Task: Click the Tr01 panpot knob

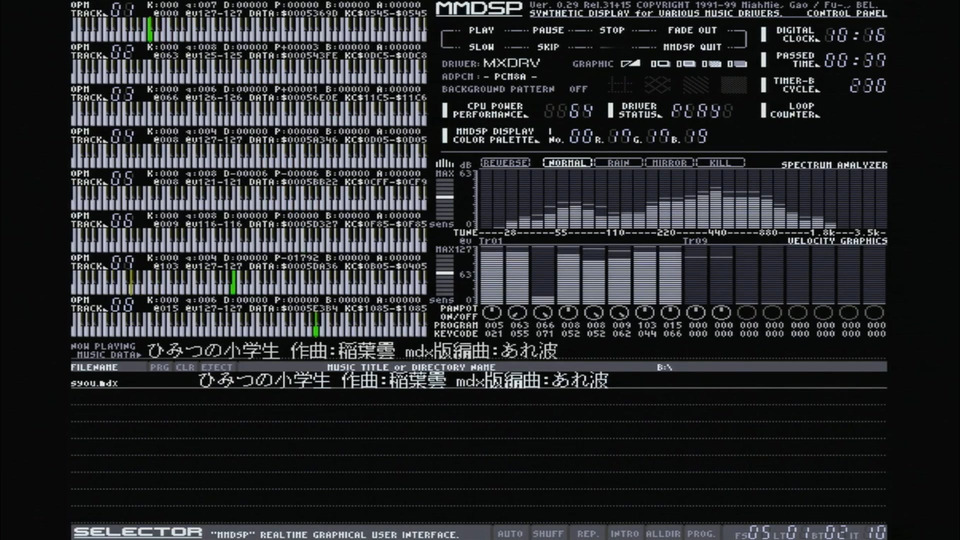Action: (491, 313)
